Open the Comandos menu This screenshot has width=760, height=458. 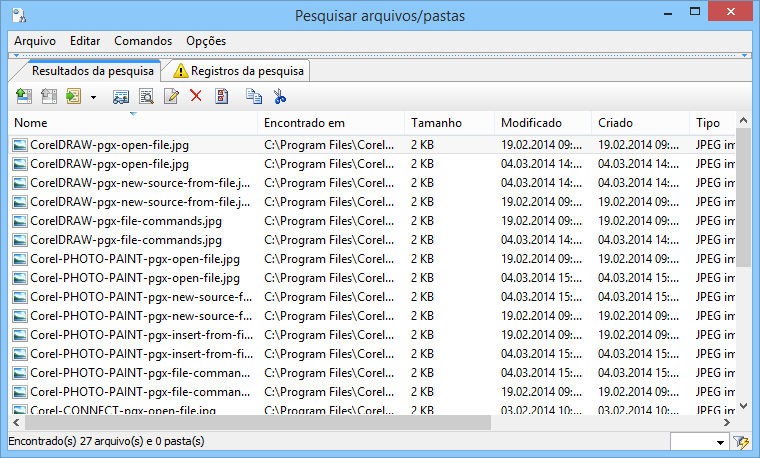tap(143, 41)
